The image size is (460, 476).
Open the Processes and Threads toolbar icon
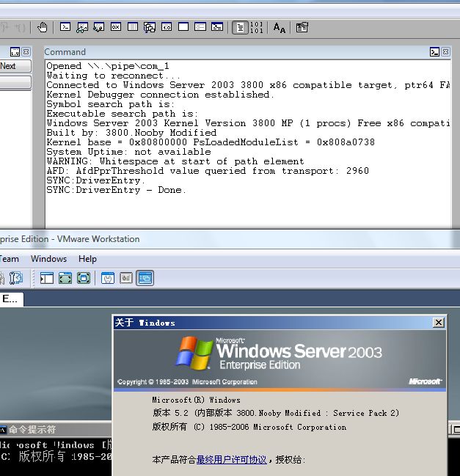(200, 27)
